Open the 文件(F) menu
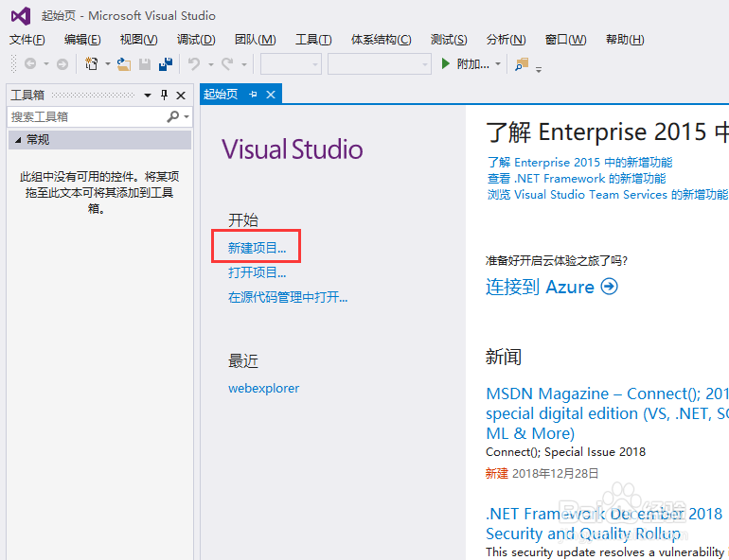 point(27,40)
